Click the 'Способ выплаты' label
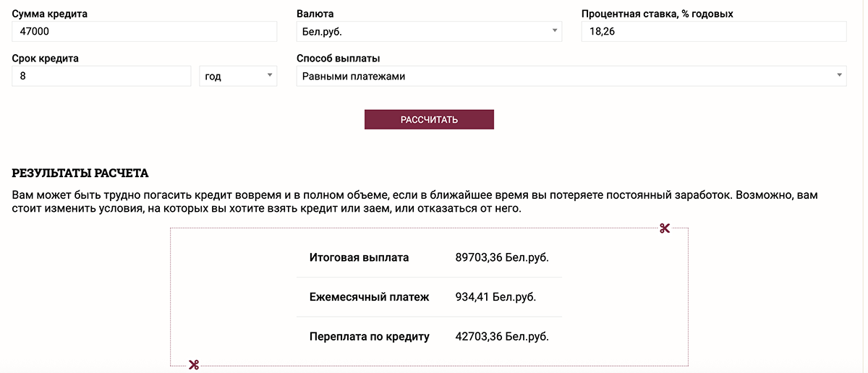 pyautogui.click(x=339, y=59)
